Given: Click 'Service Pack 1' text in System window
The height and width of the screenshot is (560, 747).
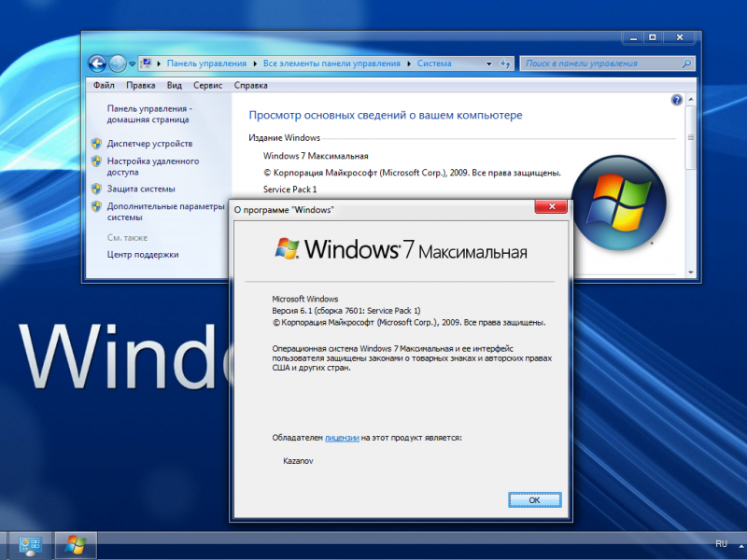Looking at the screenshot, I should 289,189.
